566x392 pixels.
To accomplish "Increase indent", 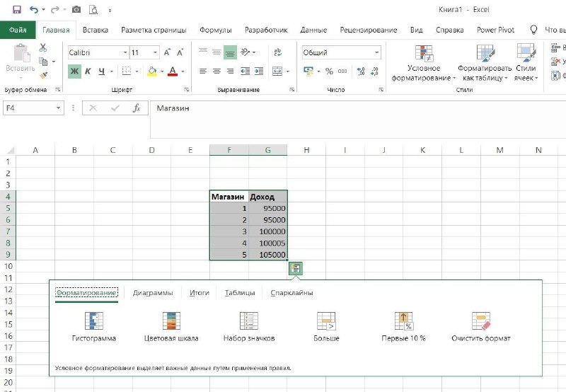I will coord(259,71).
